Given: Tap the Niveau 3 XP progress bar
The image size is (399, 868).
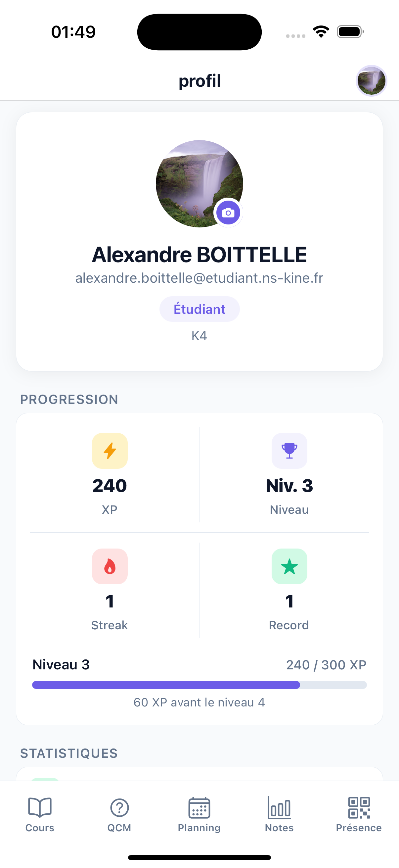Looking at the screenshot, I should point(199,685).
